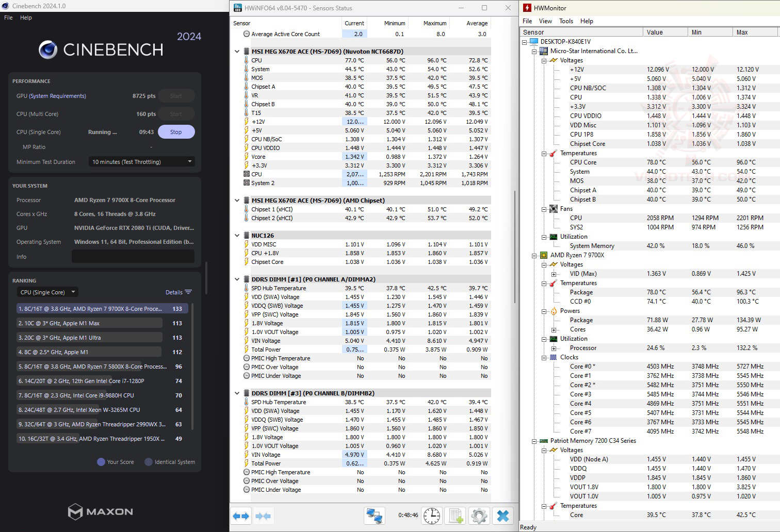The image size is (780, 532).
Task: Open the Tools menu in HWMonitor
Action: [x=566, y=21]
